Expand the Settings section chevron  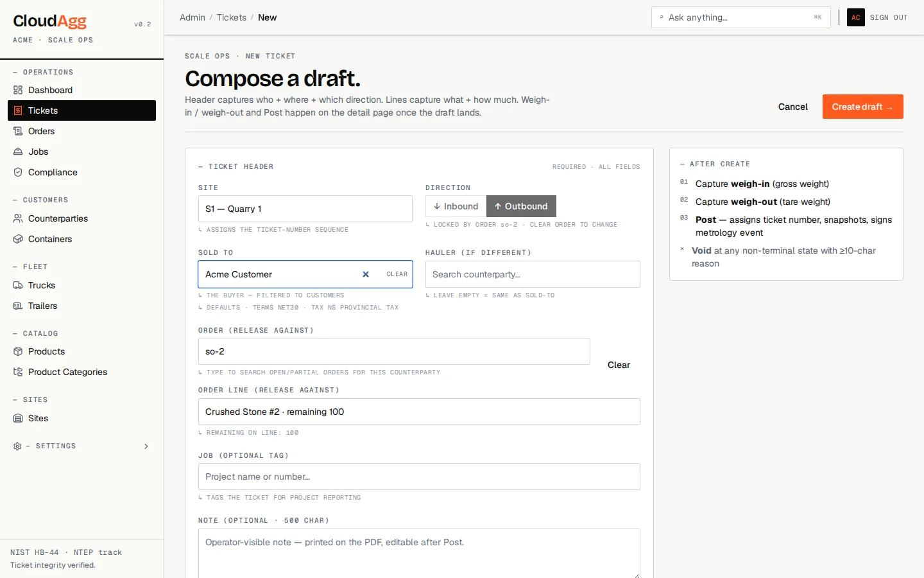tap(146, 446)
